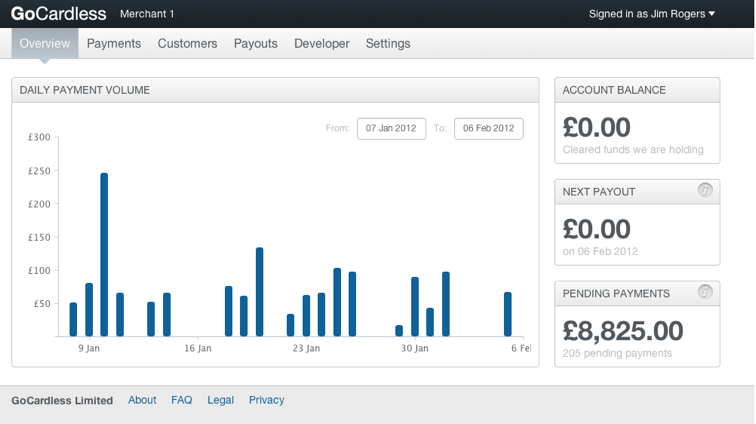The width and height of the screenshot is (756, 424).
Task: Click the GoCardless logo
Action: [x=58, y=14]
